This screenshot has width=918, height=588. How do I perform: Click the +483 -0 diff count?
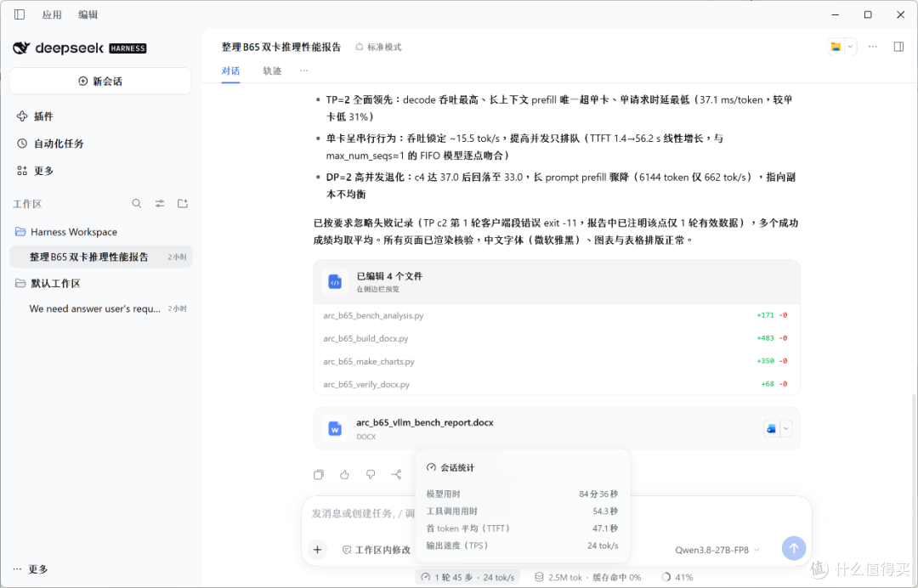[772, 338]
